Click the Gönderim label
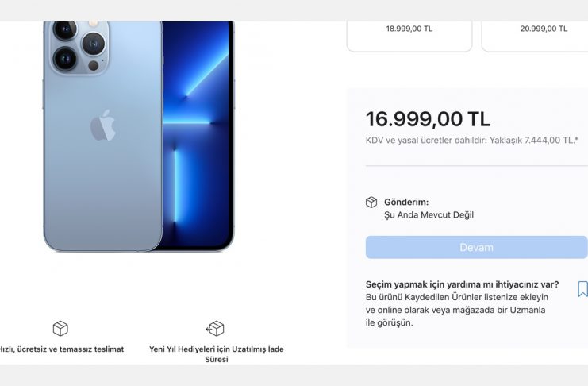588x386 pixels. click(406, 202)
